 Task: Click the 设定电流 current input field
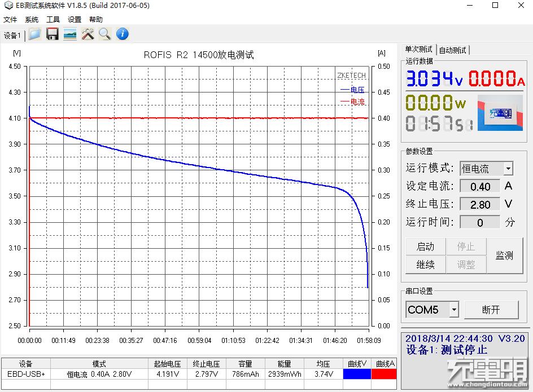click(480, 186)
